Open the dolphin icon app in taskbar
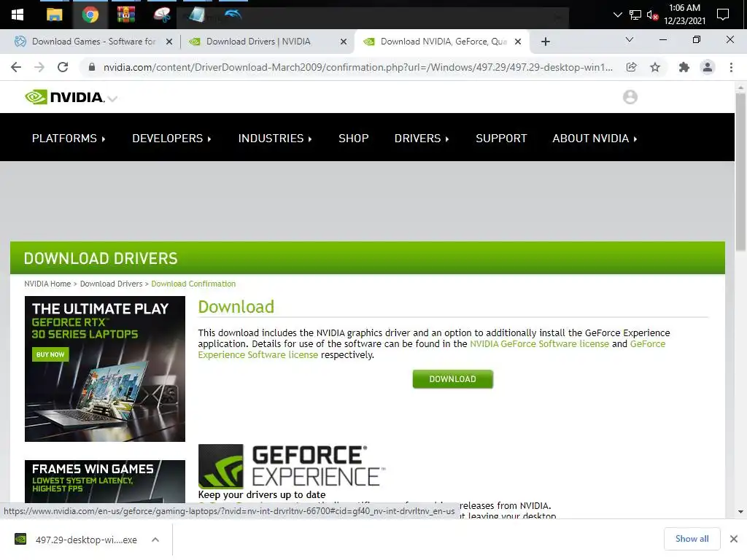Screen dimensions: 747x560 point(233,15)
